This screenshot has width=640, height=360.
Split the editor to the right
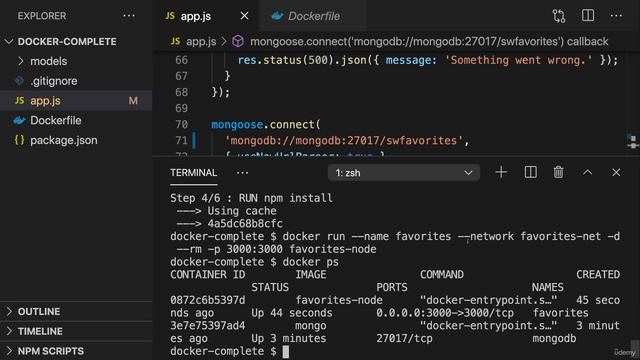(x=588, y=16)
